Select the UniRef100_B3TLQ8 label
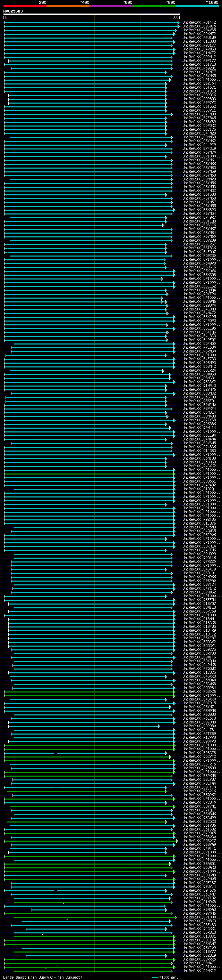Viewport: 222px width, 980px height. (199, 221)
